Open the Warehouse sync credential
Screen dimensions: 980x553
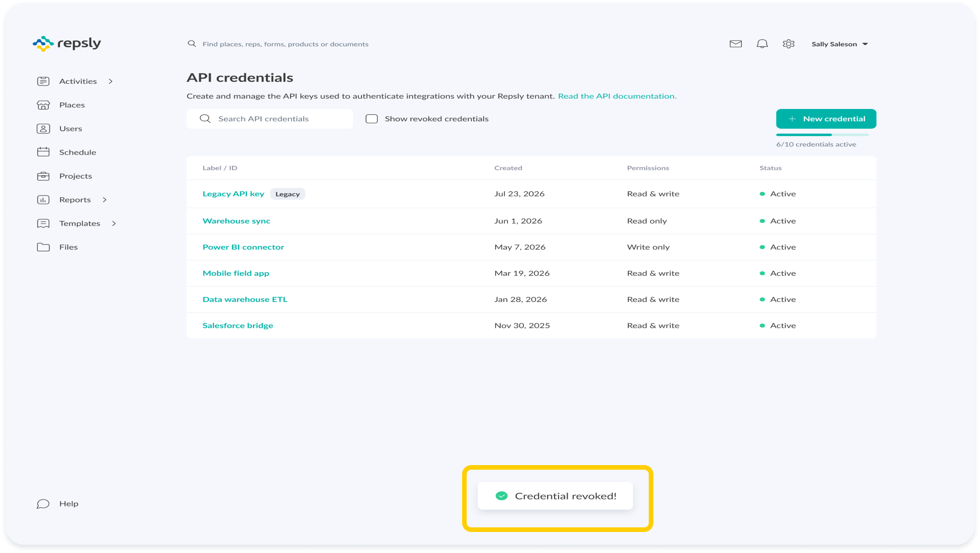[236, 221]
